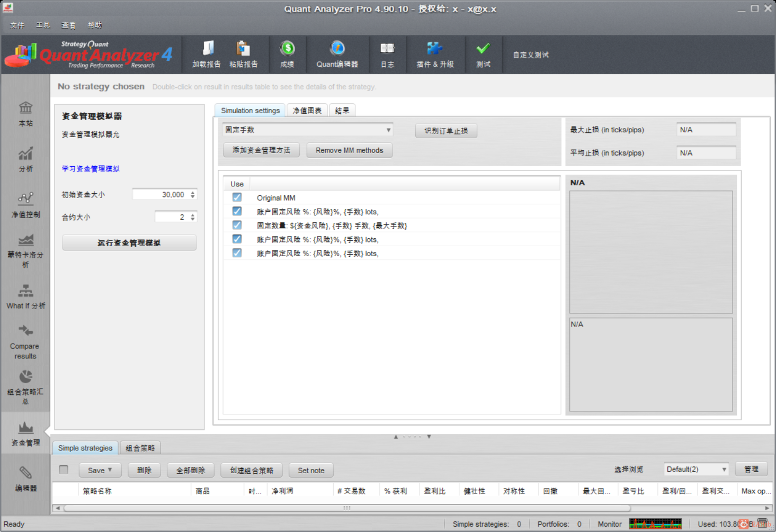The width and height of the screenshot is (776, 532).
Task: Open What If 分析 in the sidebar
Action: pos(25,296)
